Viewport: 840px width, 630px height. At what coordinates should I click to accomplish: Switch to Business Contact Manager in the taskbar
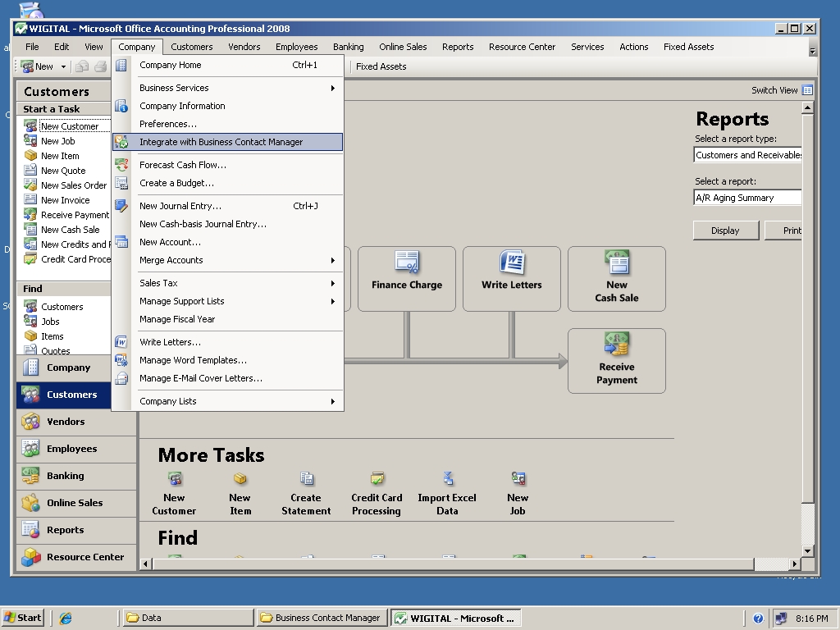tap(322, 618)
